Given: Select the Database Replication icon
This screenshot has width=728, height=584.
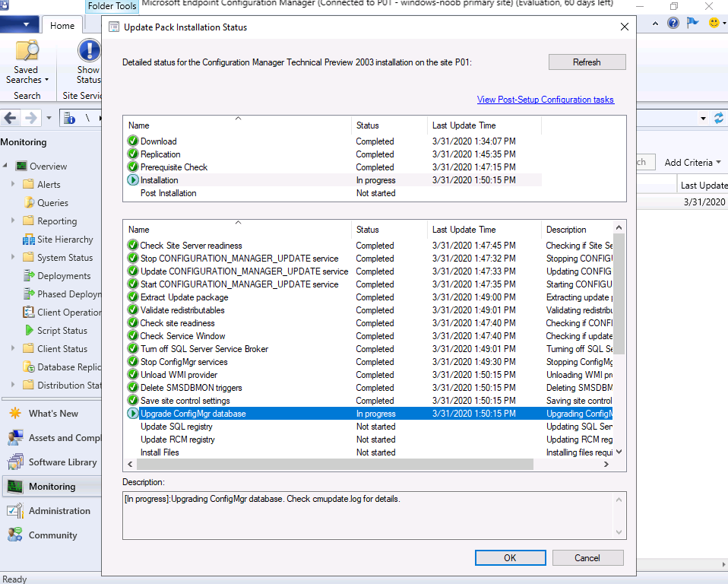Looking at the screenshot, I should click(x=29, y=367).
